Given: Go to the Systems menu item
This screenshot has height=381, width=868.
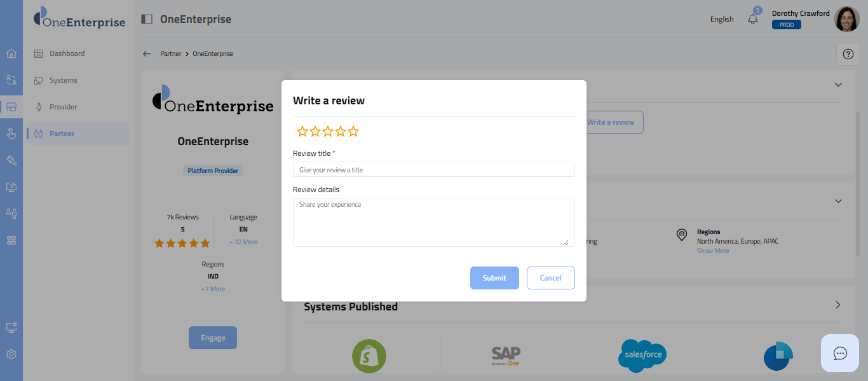Looking at the screenshot, I should click(63, 80).
